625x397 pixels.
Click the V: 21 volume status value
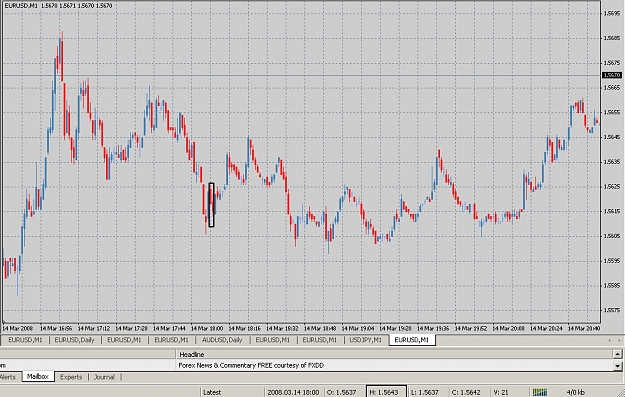click(x=502, y=393)
